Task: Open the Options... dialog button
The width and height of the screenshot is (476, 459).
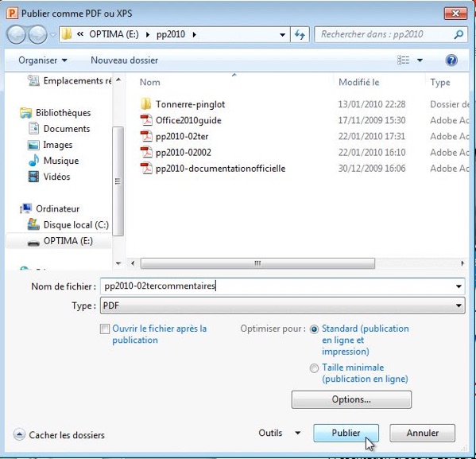Action: click(351, 399)
